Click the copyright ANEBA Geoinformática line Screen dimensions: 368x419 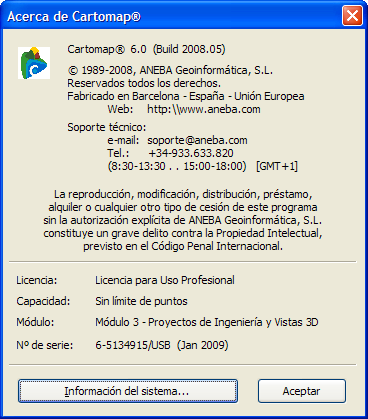(170, 70)
